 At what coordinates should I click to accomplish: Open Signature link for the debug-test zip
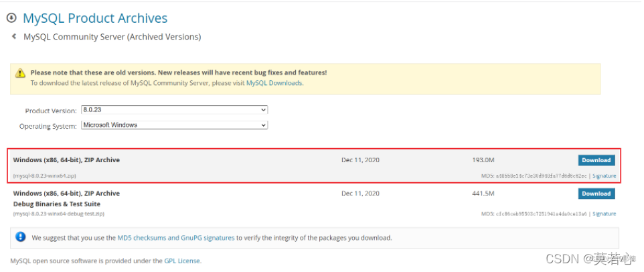coord(604,214)
